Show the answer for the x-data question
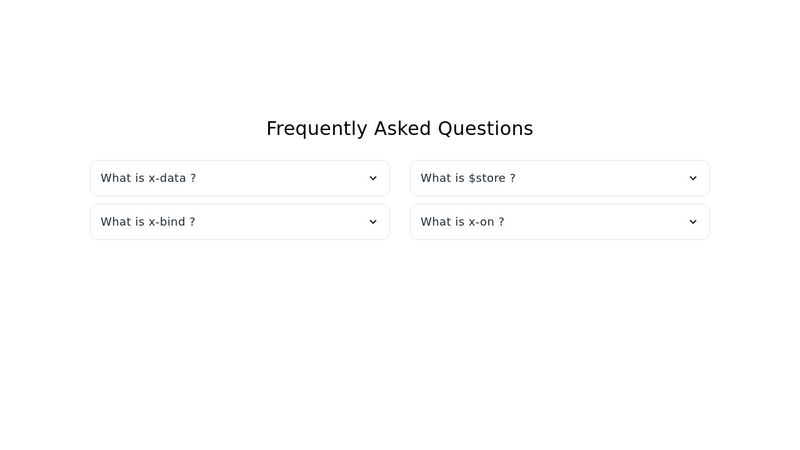Screen dimensions: 800x450 240,178
